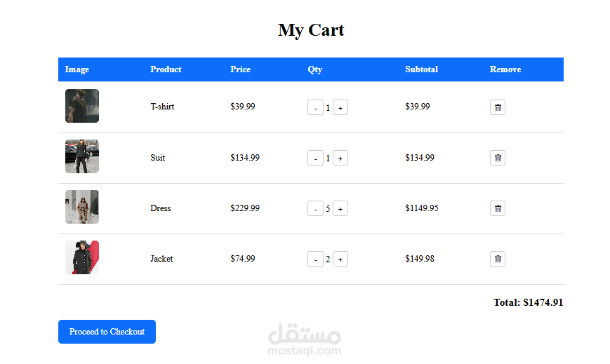The width and height of the screenshot is (610, 364).
Task: Click the Dress product name
Action: point(161,208)
